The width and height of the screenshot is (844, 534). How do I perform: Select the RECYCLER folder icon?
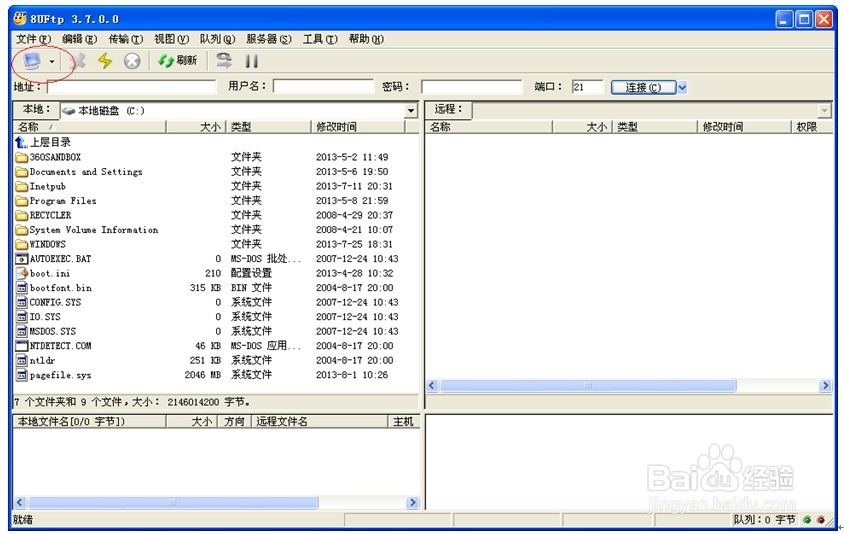pyautogui.click(x=22, y=215)
